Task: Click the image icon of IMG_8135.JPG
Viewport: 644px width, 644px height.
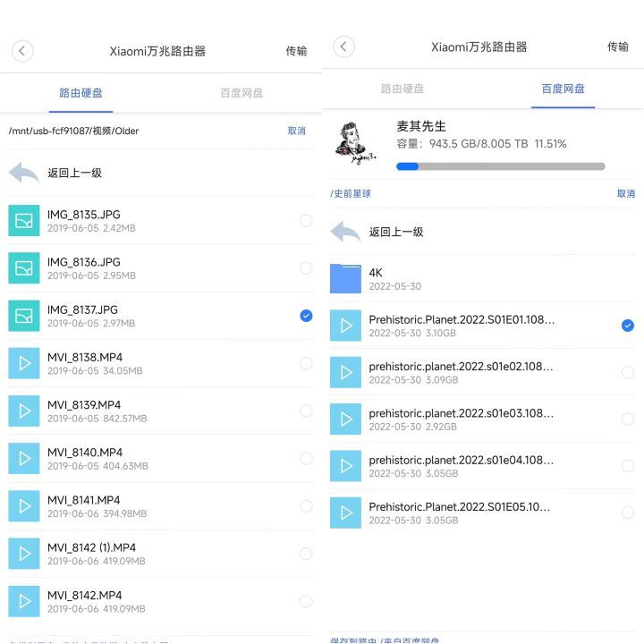Action: tap(24, 220)
